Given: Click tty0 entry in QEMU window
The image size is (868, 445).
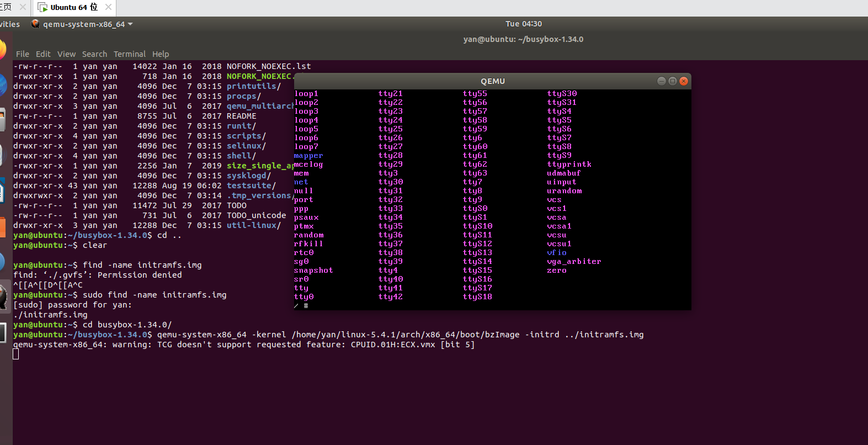Looking at the screenshot, I should 304,296.
